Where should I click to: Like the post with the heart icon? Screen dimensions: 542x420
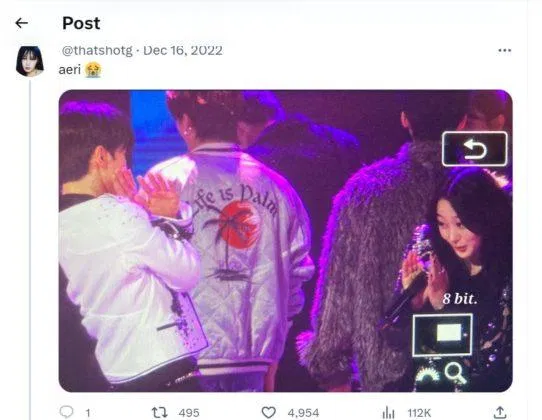pos(268,412)
